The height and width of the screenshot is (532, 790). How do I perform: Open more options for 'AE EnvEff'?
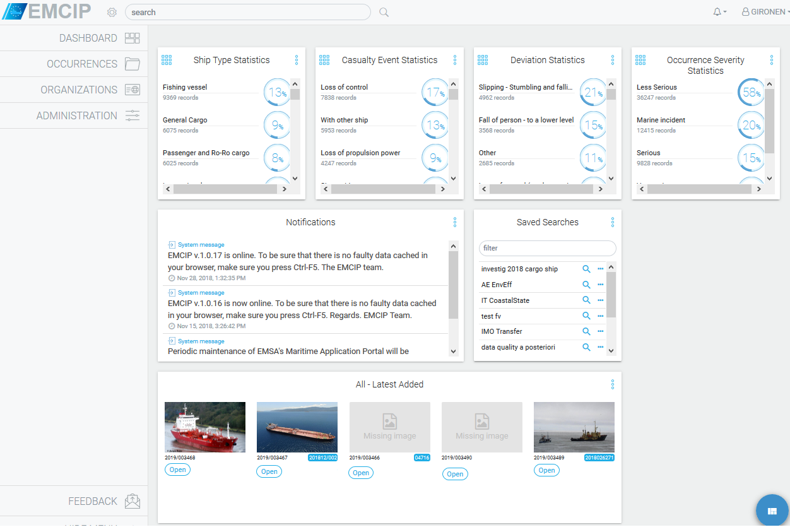point(601,285)
